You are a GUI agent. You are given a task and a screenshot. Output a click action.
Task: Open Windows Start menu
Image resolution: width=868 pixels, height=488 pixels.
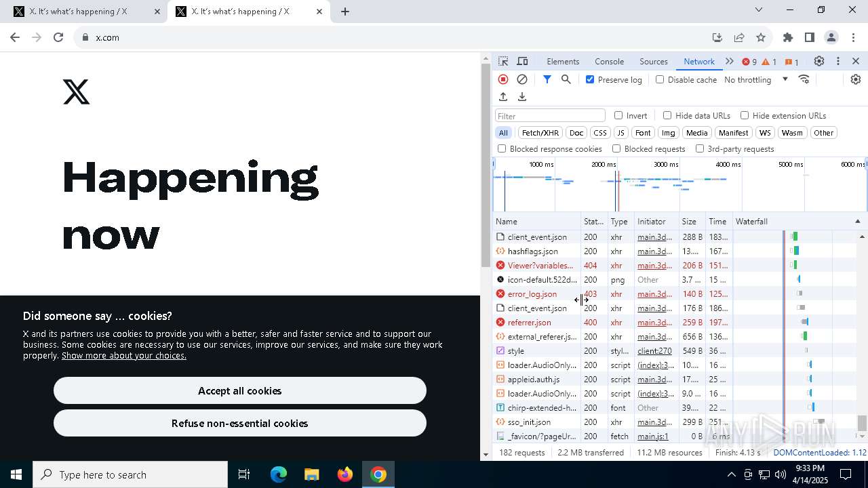(16, 474)
